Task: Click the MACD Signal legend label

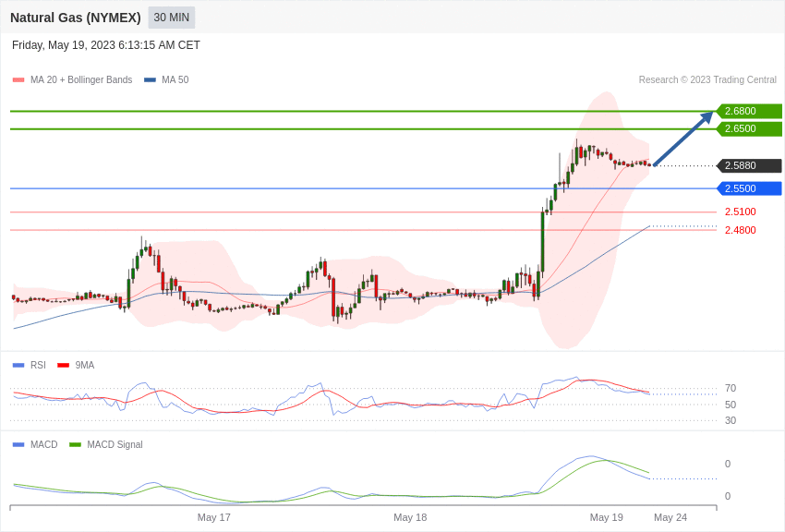Action: pyautogui.click(x=115, y=444)
